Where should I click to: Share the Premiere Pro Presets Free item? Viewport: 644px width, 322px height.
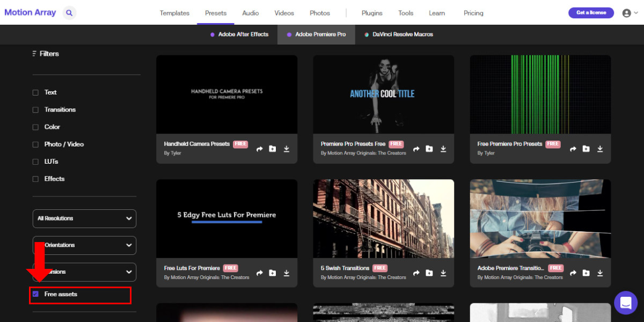(416, 149)
